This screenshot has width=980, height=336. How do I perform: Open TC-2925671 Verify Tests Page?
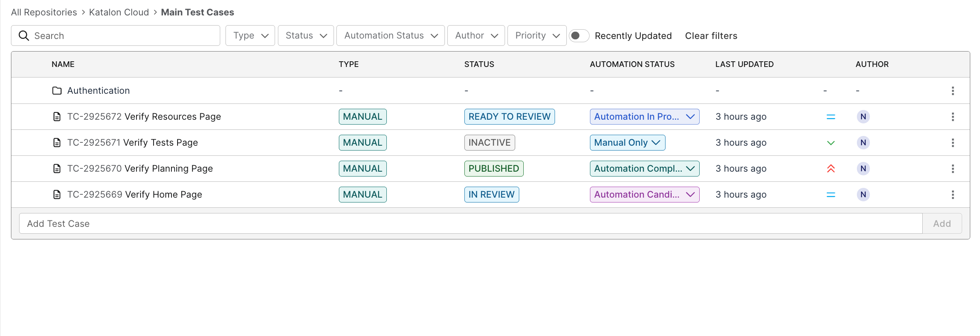pos(132,143)
